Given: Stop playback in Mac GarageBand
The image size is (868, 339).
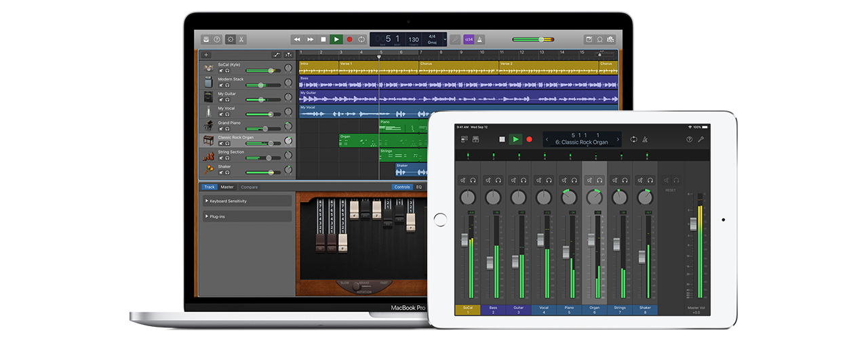Looking at the screenshot, I should (323, 39).
